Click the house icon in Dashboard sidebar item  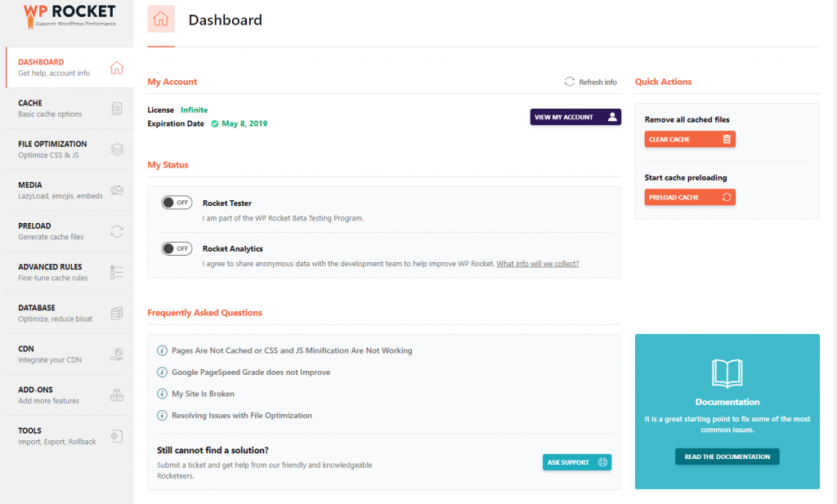tap(116, 68)
